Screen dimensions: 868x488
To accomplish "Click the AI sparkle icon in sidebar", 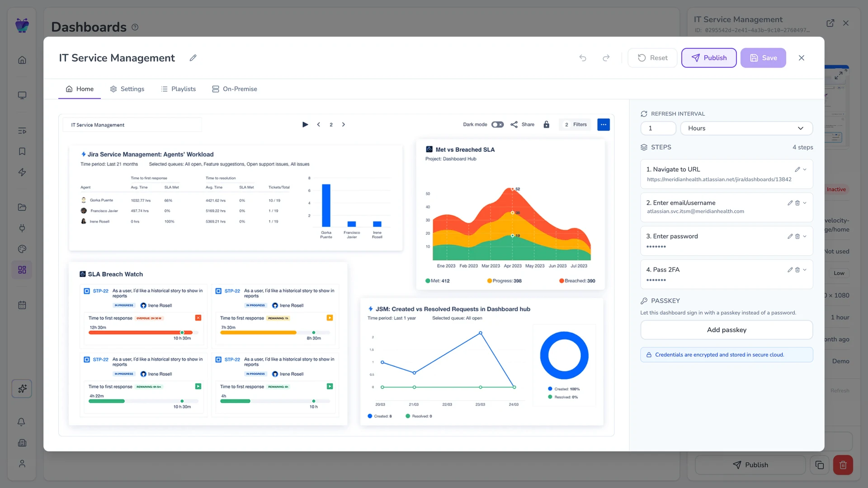I will click(x=22, y=389).
